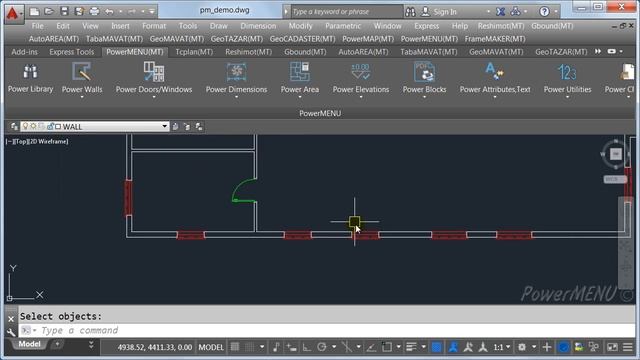Expand quick access toolbar customize arrow
This screenshot has width=640, height=360.
point(151,11)
